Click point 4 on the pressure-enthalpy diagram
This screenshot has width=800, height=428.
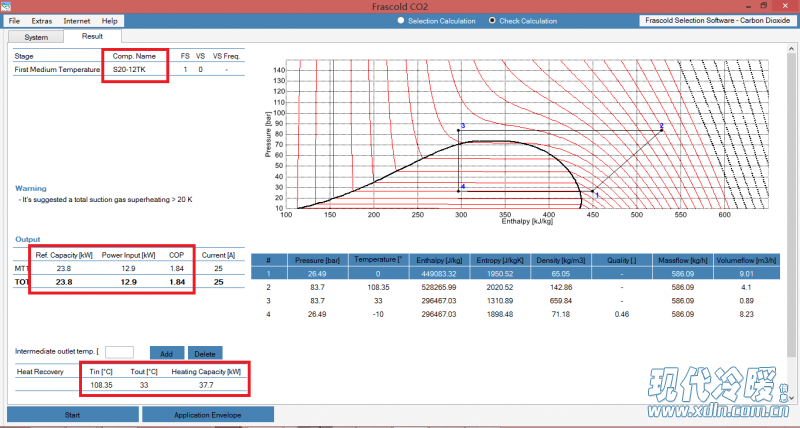click(459, 191)
